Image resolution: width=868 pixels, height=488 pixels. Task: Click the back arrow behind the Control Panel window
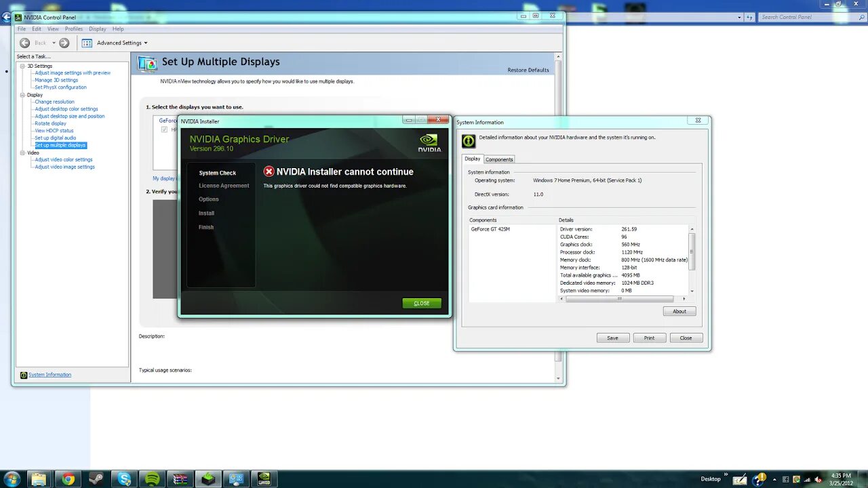(x=7, y=17)
